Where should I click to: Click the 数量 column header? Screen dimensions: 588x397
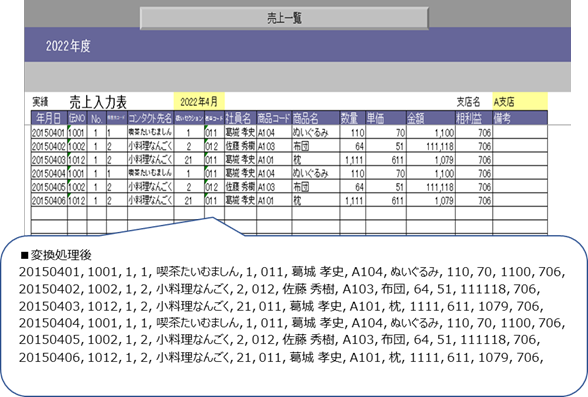click(x=352, y=118)
